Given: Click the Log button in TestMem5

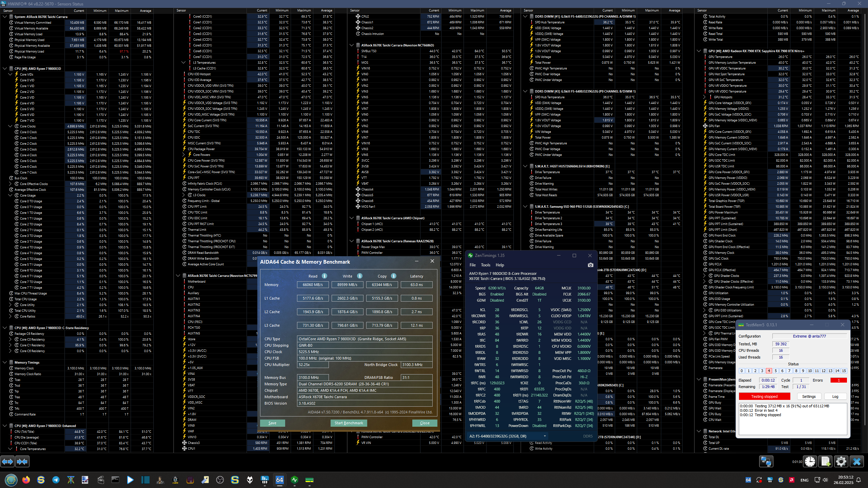Looking at the screenshot, I should [x=835, y=396].
